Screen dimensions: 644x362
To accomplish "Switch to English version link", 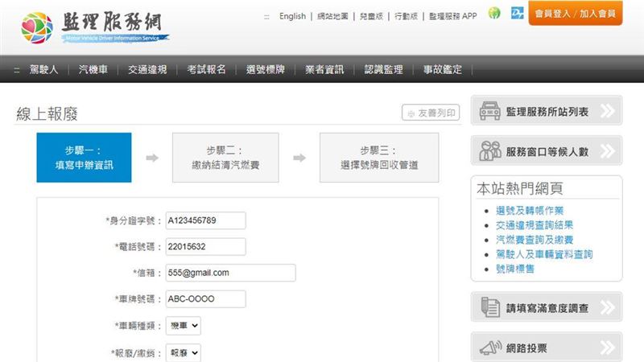I will (292, 16).
